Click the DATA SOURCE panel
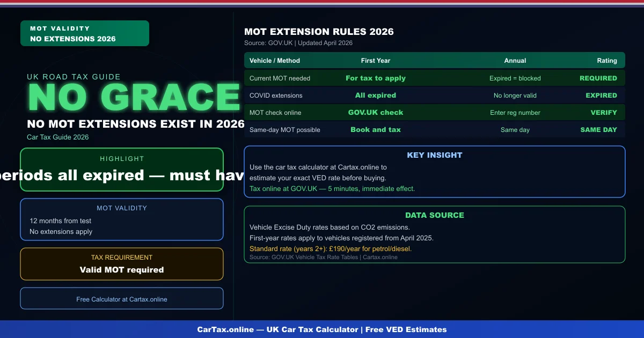644x338 pixels. pos(435,234)
